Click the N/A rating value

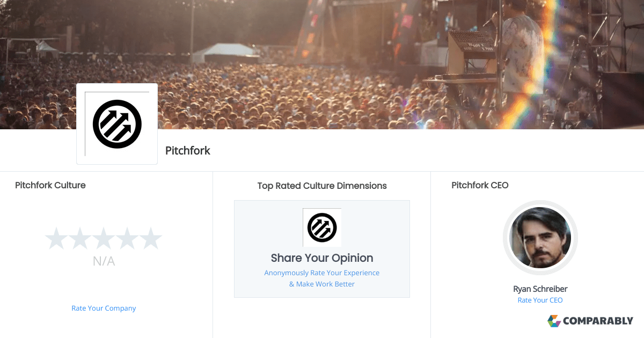coord(104,261)
